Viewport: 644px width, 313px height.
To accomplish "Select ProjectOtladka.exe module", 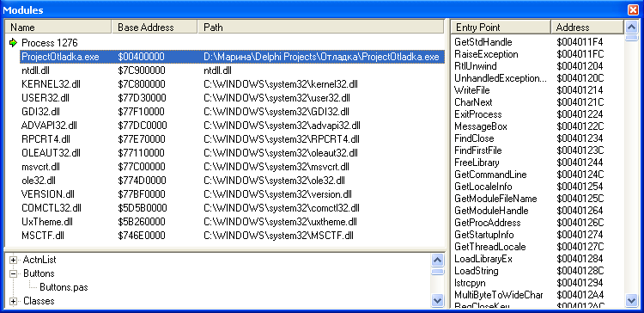I will pyautogui.click(x=232, y=57).
